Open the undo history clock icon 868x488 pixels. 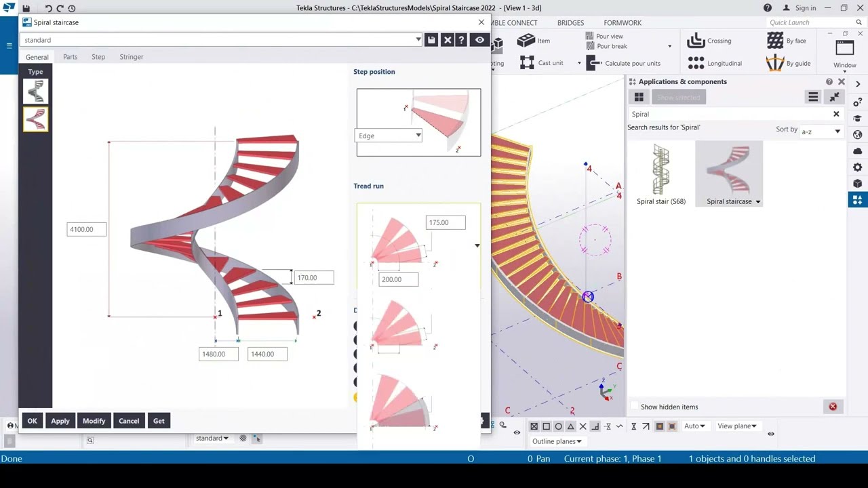click(71, 8)
